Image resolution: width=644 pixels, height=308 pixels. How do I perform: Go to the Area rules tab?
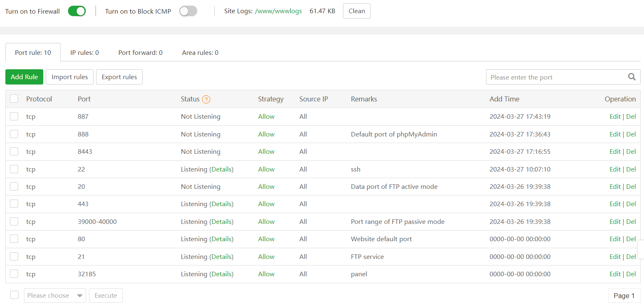pos(200,53)
